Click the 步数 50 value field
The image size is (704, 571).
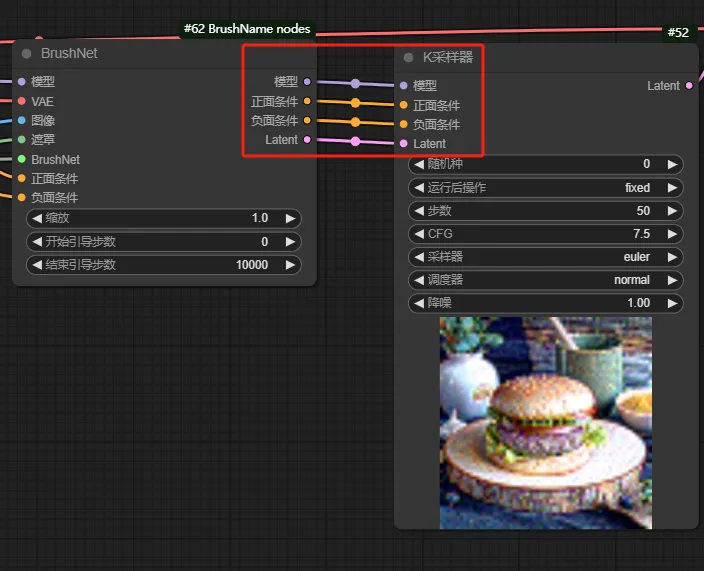(546, 211)
